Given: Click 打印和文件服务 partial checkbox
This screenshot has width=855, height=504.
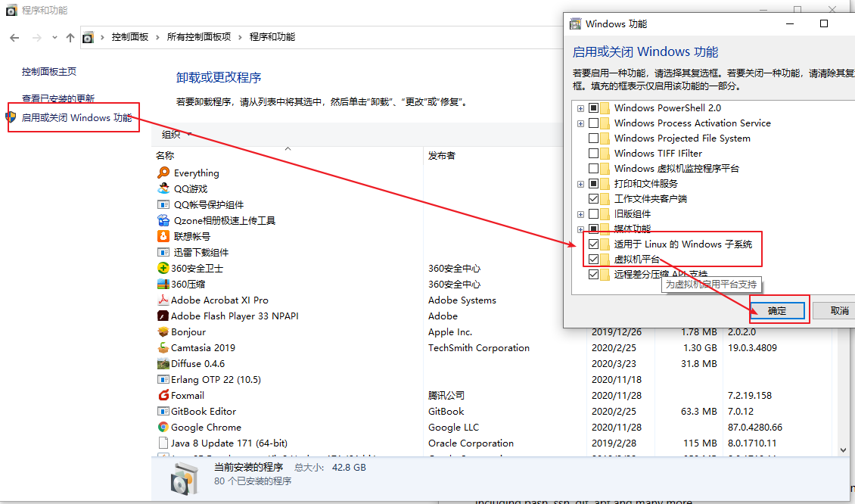Looking at the screenshot, I should (x=593, y=184).
